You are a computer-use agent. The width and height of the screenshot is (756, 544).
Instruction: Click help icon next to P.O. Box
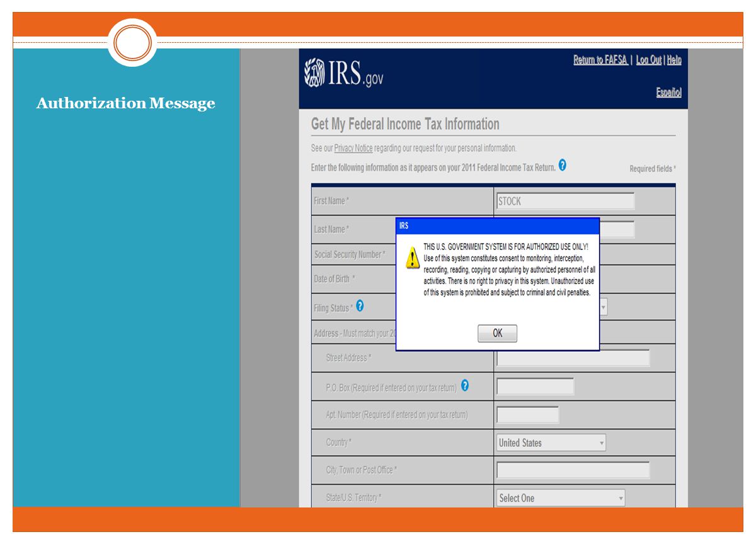pyautogui.click(x=465, y=385)
